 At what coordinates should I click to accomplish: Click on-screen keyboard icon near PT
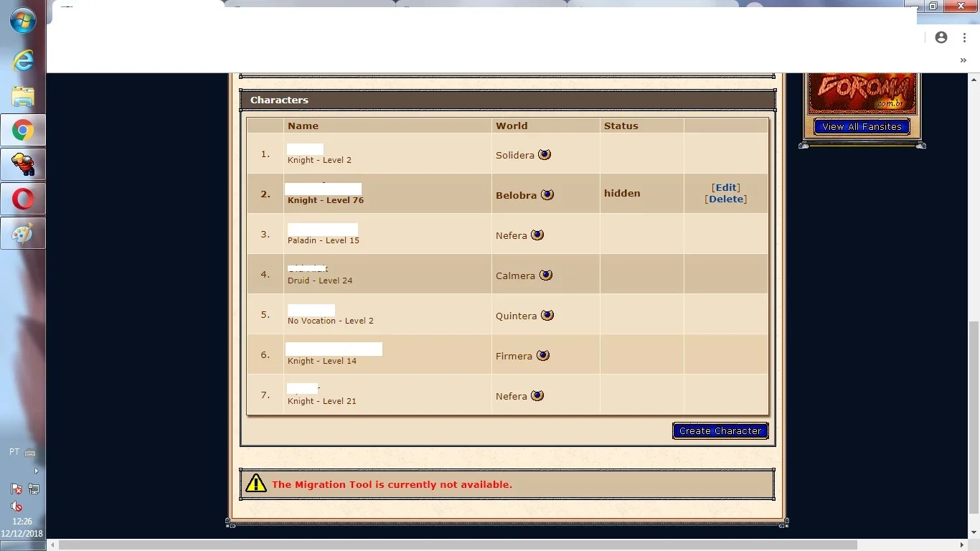[x=30, y=453]
